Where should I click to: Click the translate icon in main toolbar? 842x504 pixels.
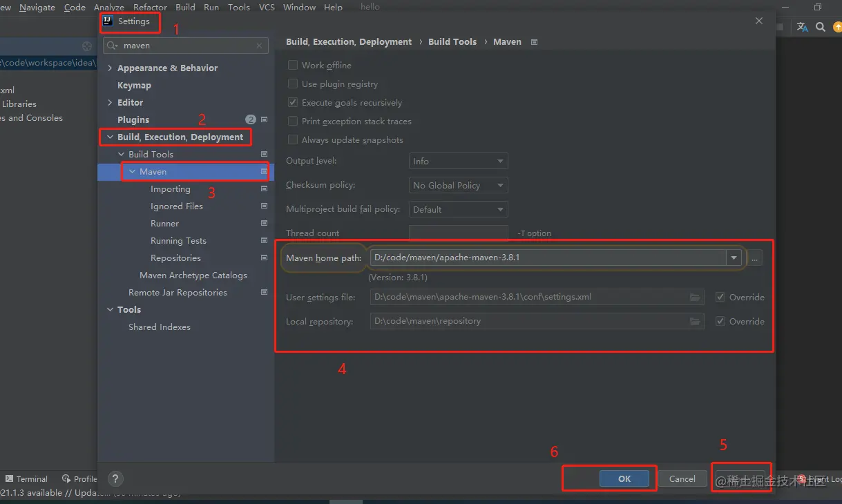[802, 27]
